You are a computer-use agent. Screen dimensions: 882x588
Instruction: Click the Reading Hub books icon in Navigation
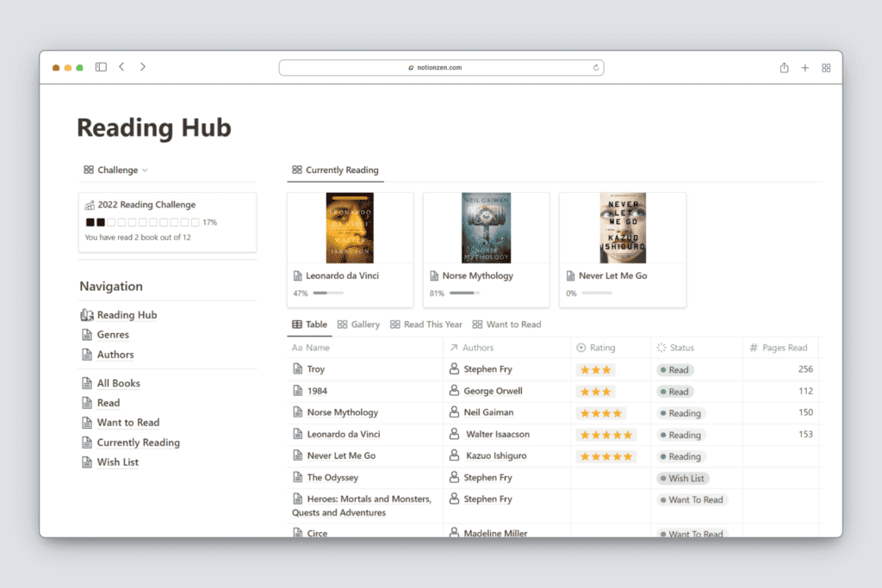click(86, 315)
